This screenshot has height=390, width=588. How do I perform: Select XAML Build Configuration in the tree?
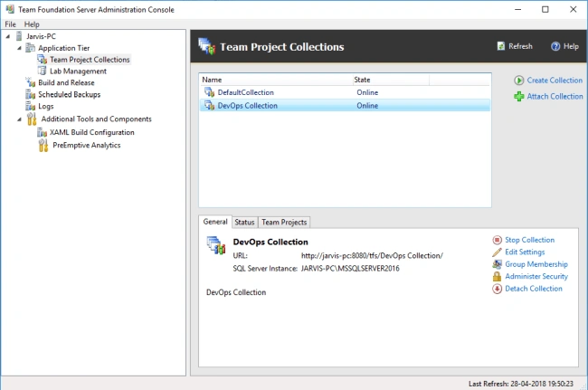[x=92, y=132]
